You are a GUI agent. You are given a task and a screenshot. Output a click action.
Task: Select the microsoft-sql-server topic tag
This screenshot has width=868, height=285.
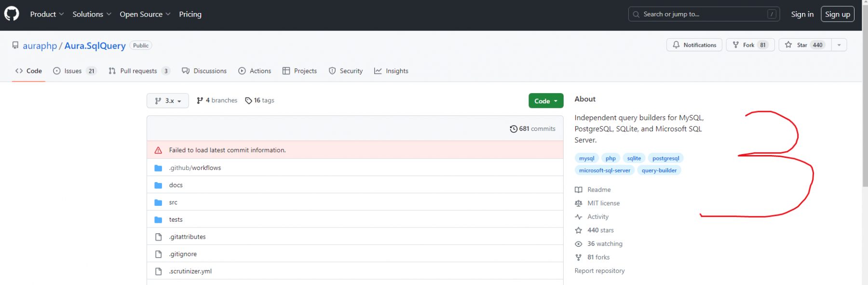pyautogui.click(x=605, y=171)
